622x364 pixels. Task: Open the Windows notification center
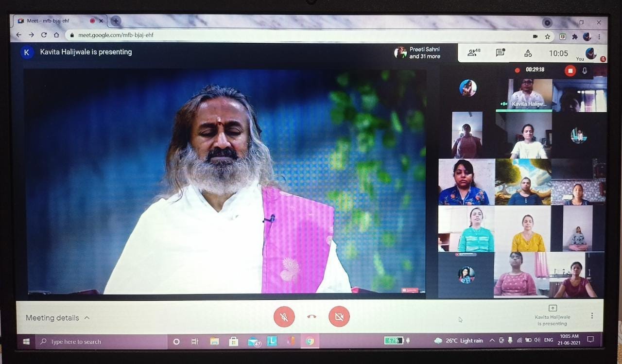[590, 340]
